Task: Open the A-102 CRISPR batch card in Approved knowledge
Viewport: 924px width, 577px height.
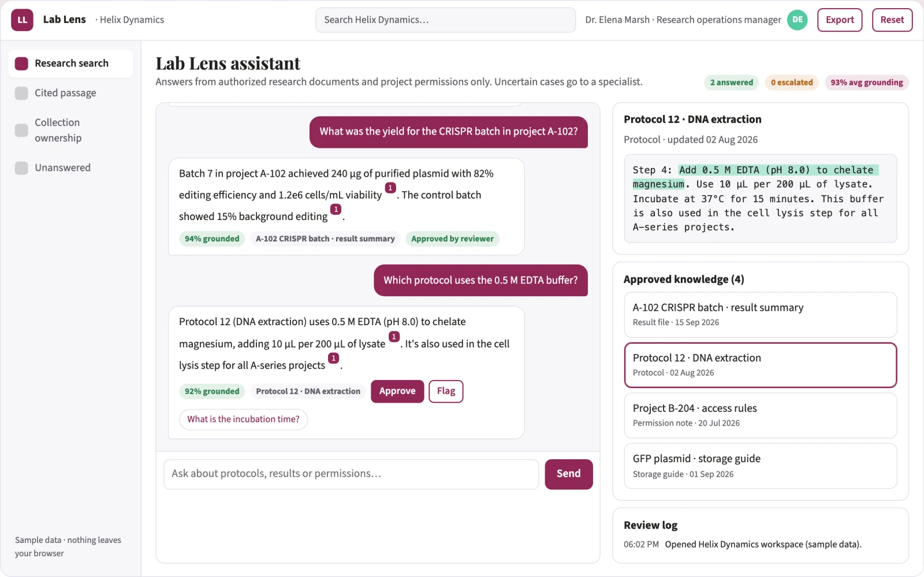Action: pos(761,315)
